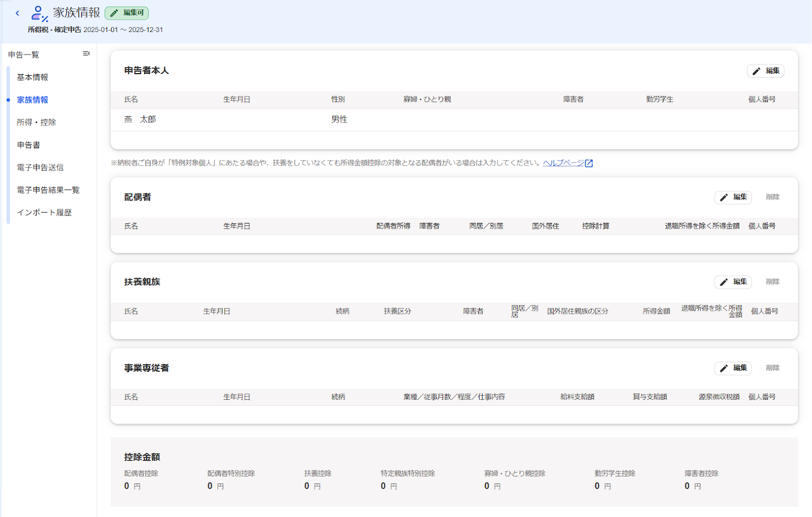Open the ヘルプページ link
Screen dimensions: 812x517
[x=563, y=163]
